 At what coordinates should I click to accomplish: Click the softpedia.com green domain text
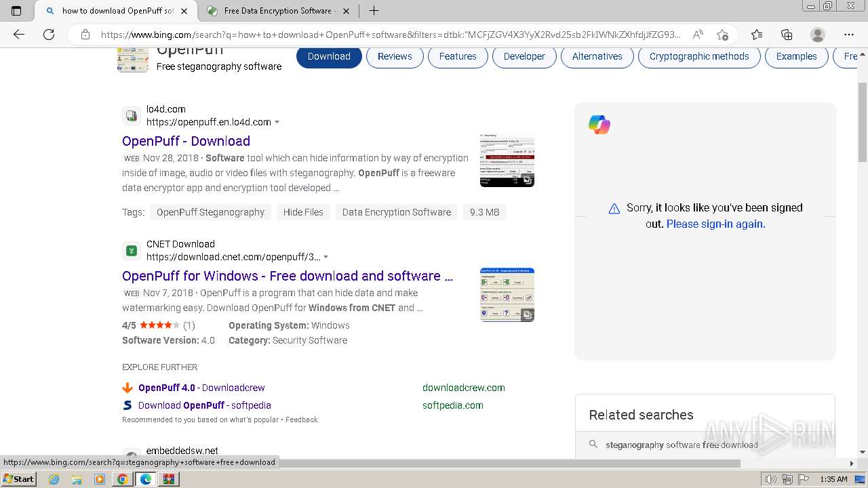[453, 405]
